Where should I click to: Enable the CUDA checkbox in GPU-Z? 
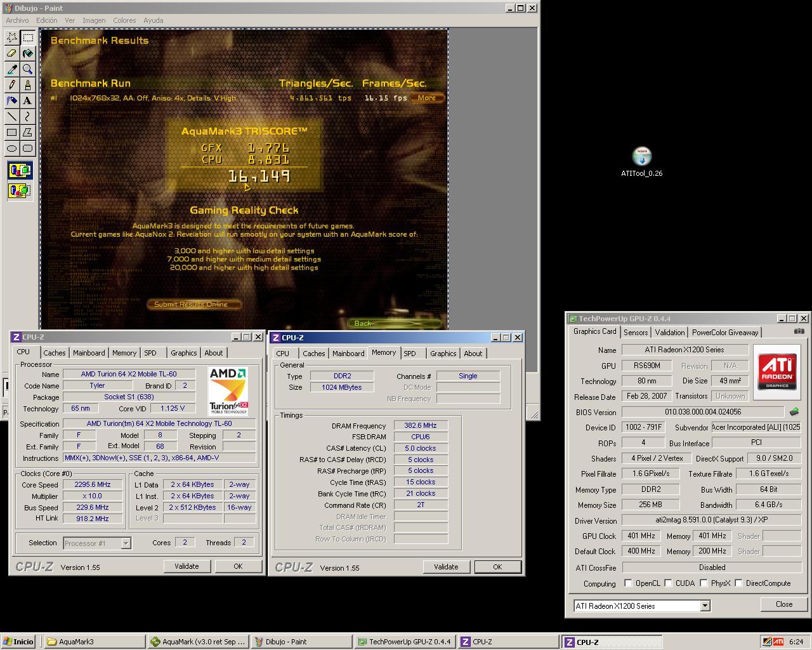(668, 583)
